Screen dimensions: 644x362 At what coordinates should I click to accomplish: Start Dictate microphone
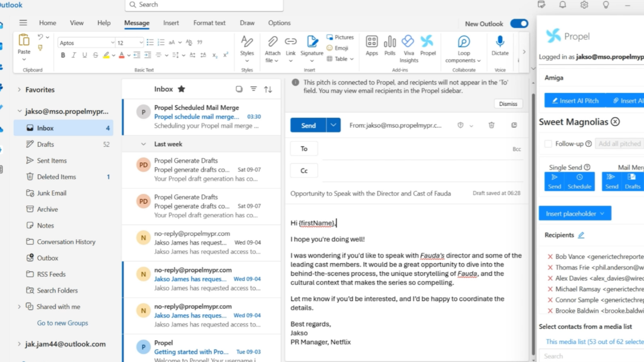point(500,42)
